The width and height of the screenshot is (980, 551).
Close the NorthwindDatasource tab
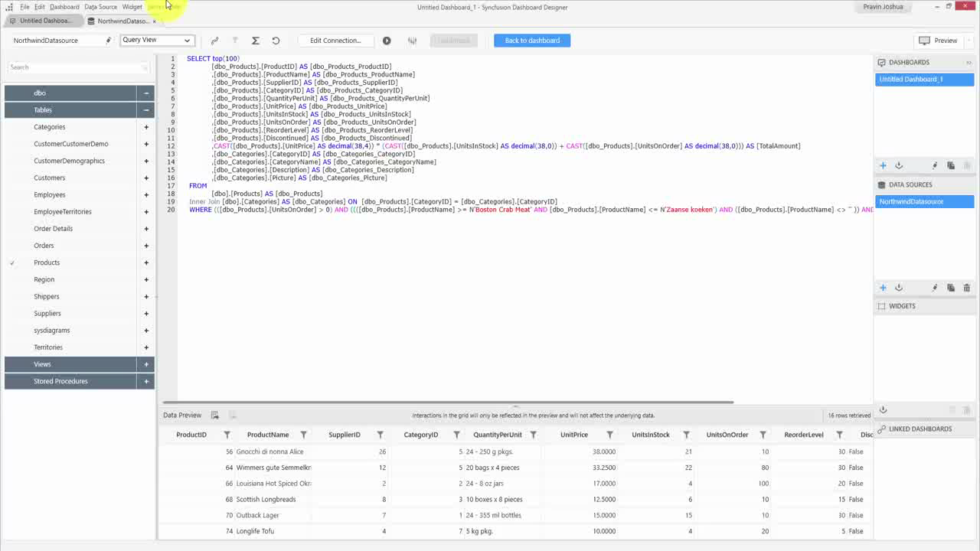[x=154, y=21]
